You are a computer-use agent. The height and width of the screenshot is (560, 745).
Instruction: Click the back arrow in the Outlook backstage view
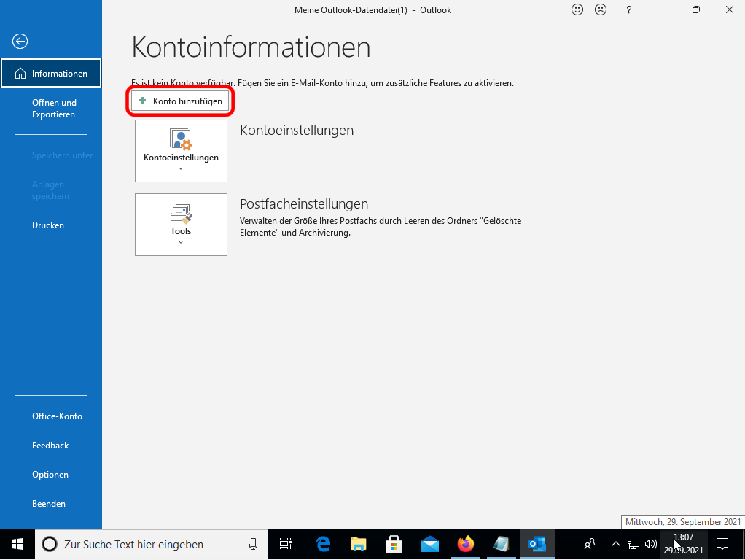20,42
